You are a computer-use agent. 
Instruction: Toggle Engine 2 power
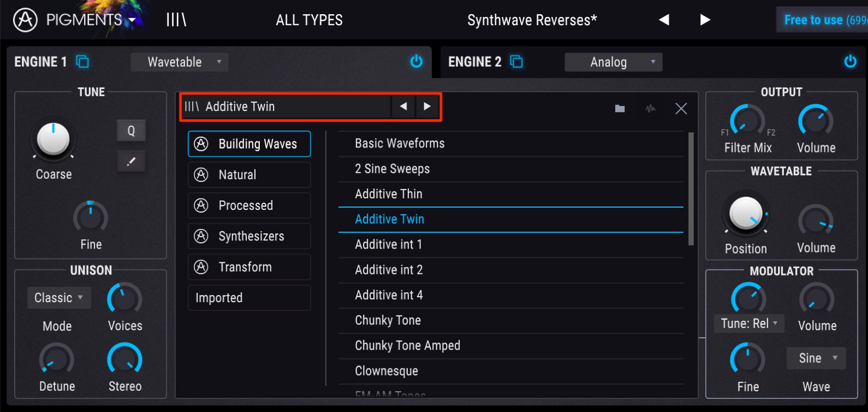pos(850,61)
